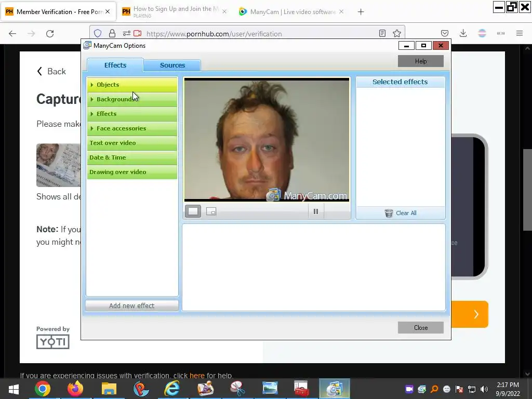Click the Yoti logo
The width and height of the screenshot is (532, 399).
tap(53, 342)
